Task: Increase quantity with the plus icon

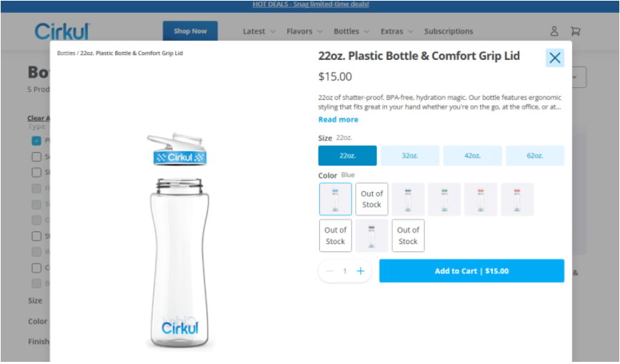Action: coord(361,271)
